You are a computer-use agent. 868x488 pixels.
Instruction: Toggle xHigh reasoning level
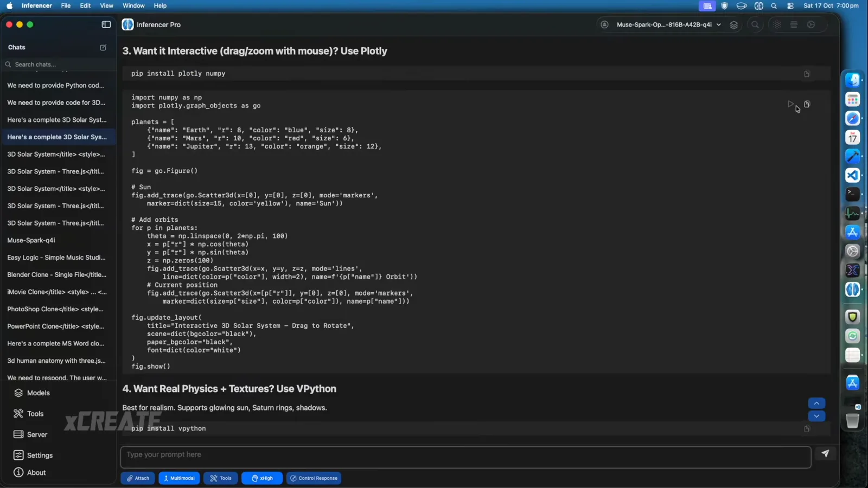pyautogui.click(x=262, y=478)
